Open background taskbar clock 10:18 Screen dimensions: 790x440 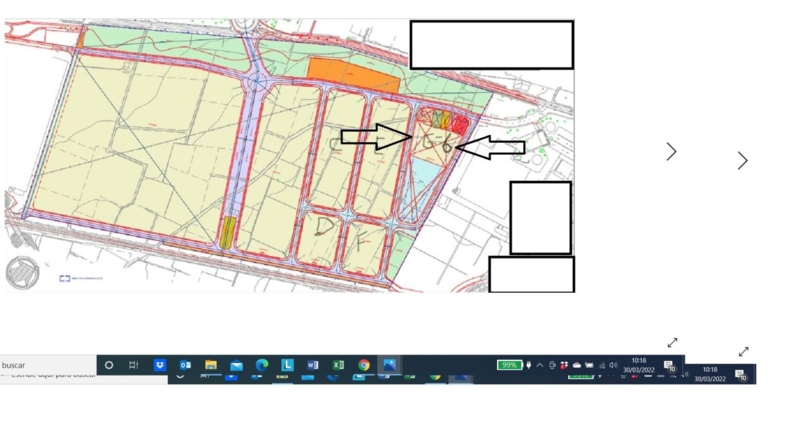click(710, 374)
